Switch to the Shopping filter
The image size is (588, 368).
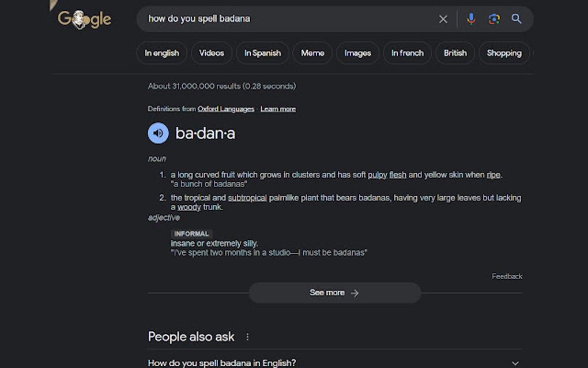pos(504,52)
